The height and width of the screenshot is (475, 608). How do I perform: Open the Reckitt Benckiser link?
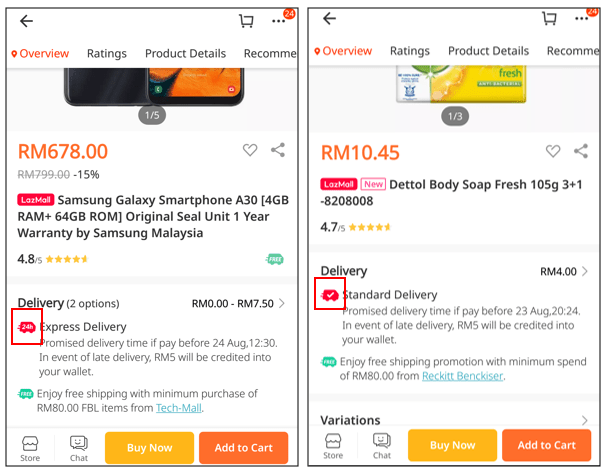(462, 376)
